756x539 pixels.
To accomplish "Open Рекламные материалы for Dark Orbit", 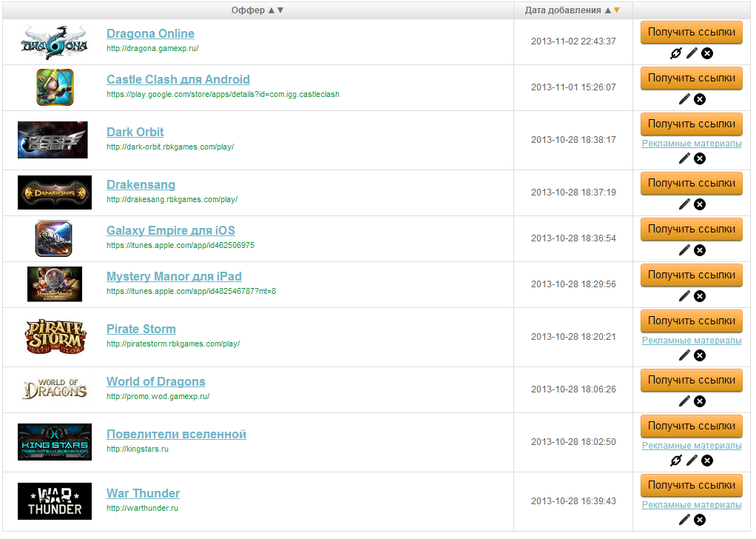I will tap(692, 144).
